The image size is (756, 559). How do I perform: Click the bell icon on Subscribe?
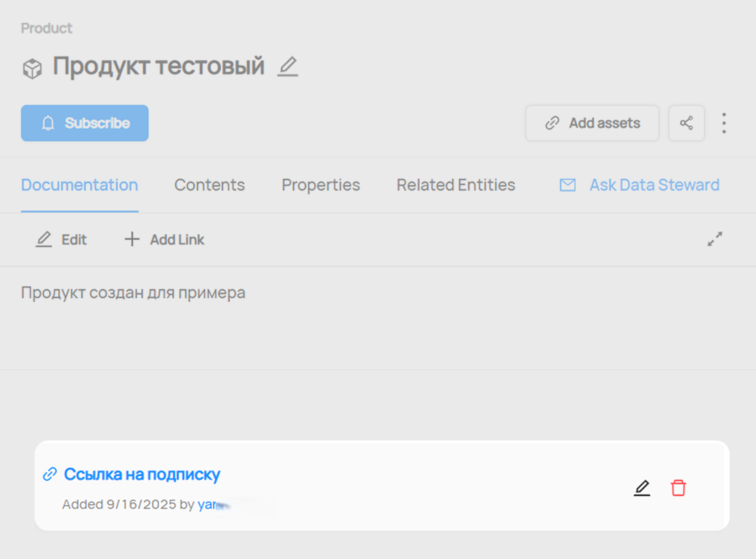(48, 123)
